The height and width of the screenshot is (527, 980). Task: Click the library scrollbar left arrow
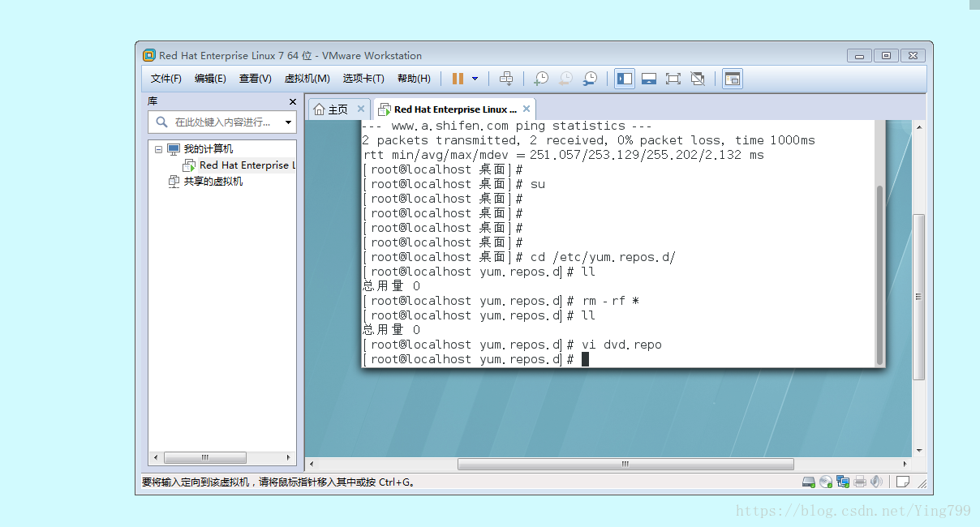pos(155,457)
